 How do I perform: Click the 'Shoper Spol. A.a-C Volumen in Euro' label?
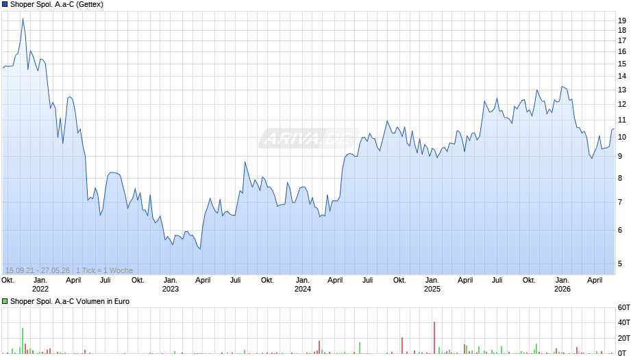point(70,301)
